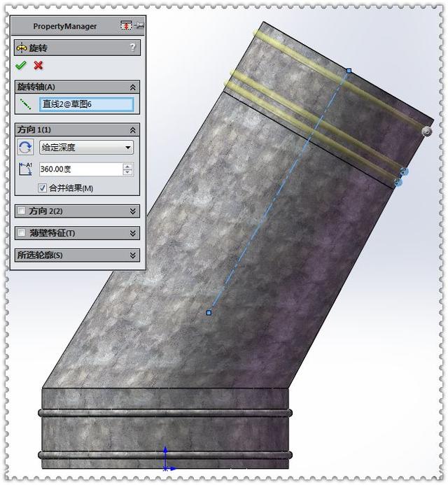Collapse 方向 1(1) section
The width and height of the screenshot is (448, 485).
[x=133, y=130]
